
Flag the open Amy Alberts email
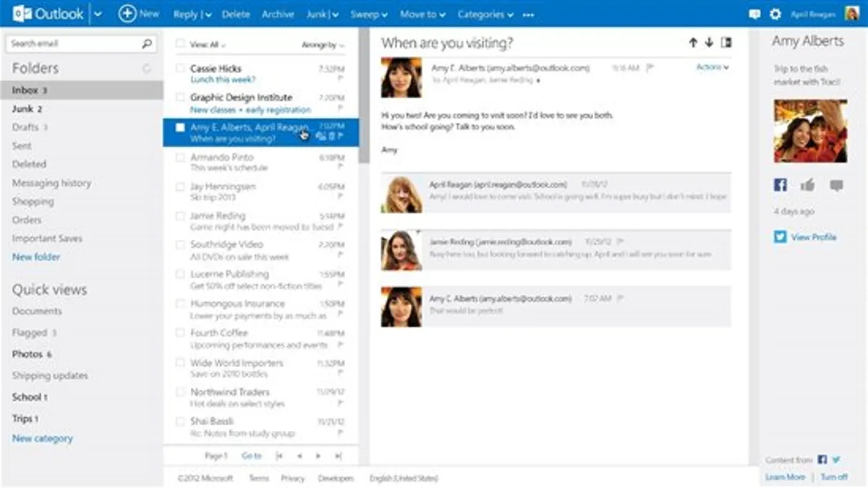click(x=650, y=68)
